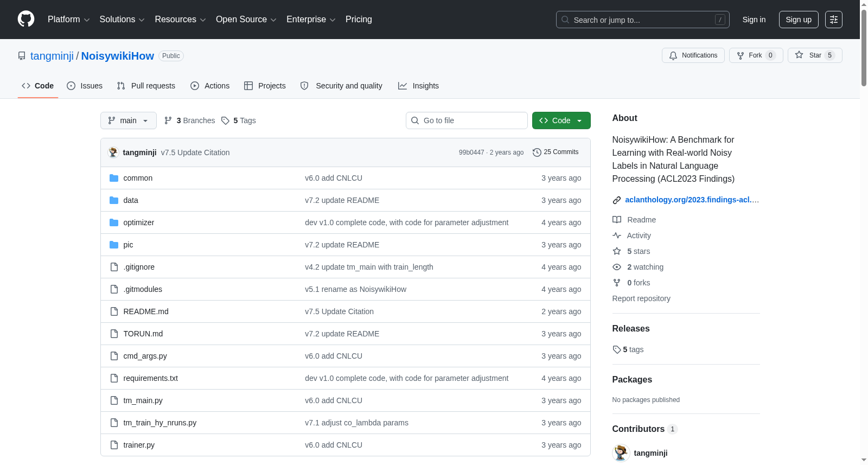The width and height of the screenshot is (868, 465).
Task: Open commit message v4.2 update tm_main with train_length
Action: (x=369, y=267)
